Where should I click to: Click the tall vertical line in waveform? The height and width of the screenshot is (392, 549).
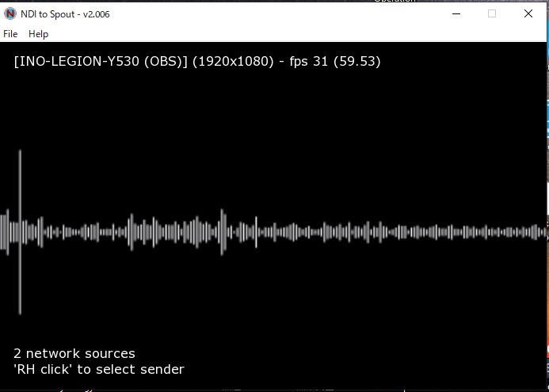20,232
